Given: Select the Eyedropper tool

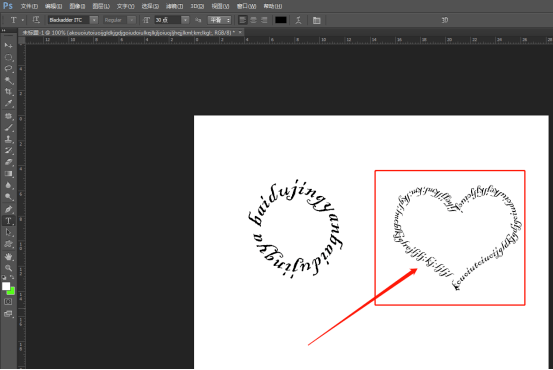Looking at the screenshot, I should click(x=8, y=103).
